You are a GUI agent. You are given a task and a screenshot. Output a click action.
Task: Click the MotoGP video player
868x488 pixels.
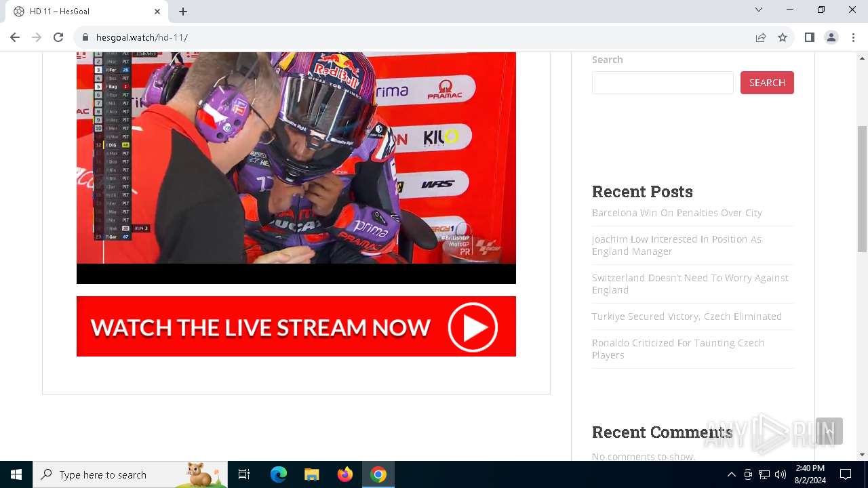point(296,167)
